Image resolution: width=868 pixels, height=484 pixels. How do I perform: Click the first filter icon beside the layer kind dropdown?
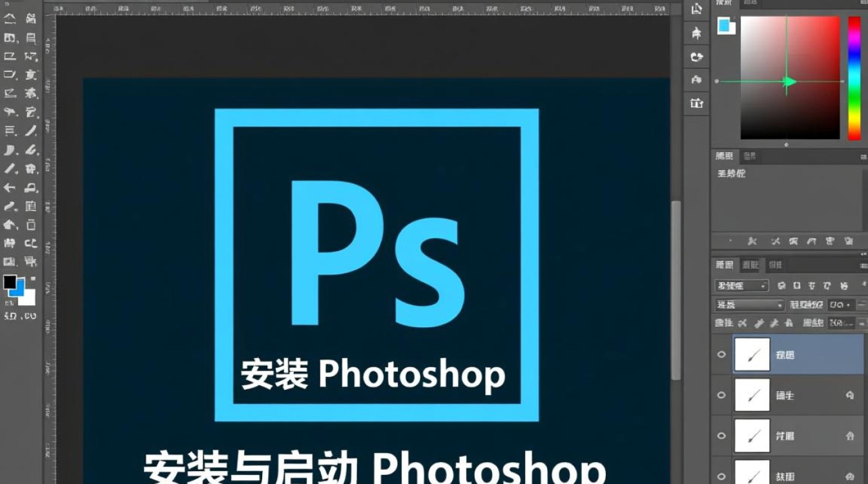[x=781, y=285]
